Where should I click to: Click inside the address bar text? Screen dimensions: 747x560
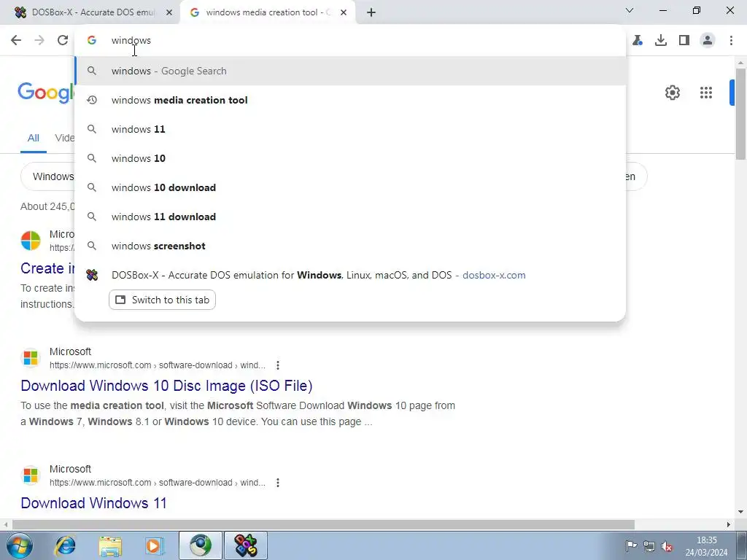pyautogui.click(x=131, y=41)
